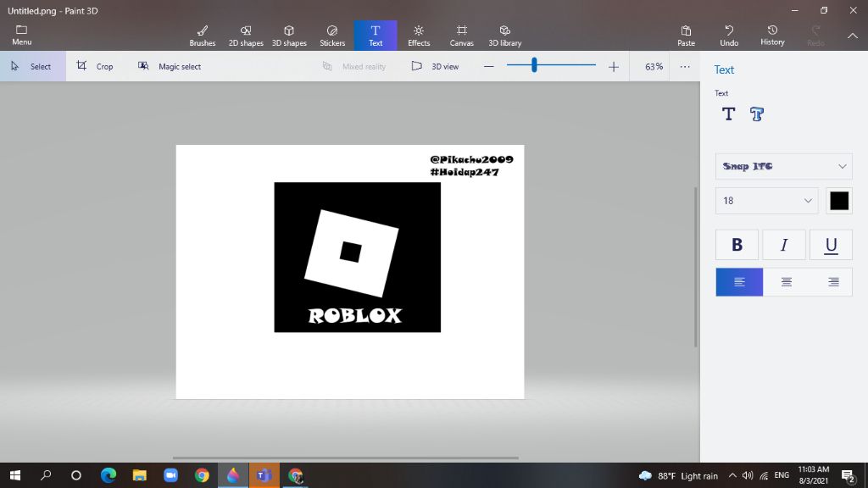
Task: Open the volume control
Action: point(748,476)
